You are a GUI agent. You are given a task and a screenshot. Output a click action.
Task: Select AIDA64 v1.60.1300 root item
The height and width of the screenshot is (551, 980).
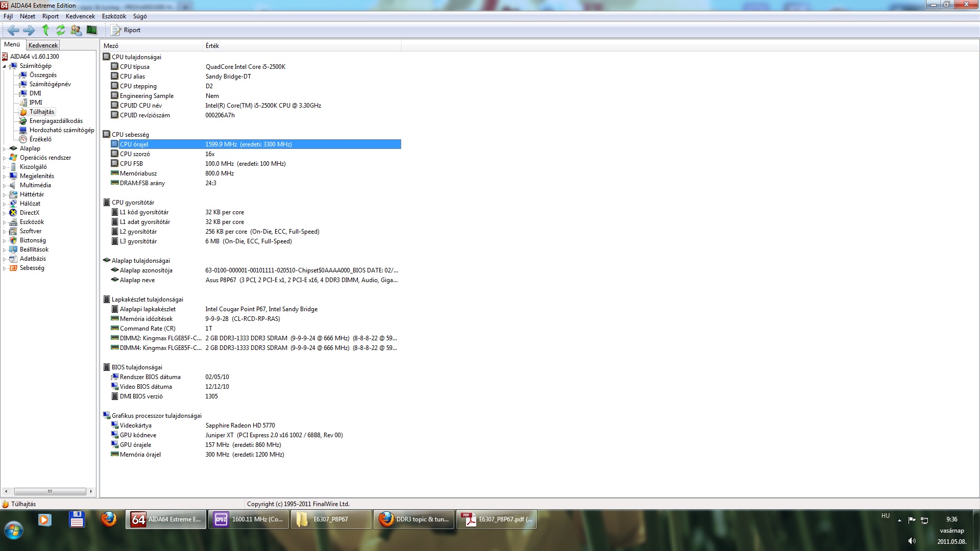coord(34,57)
